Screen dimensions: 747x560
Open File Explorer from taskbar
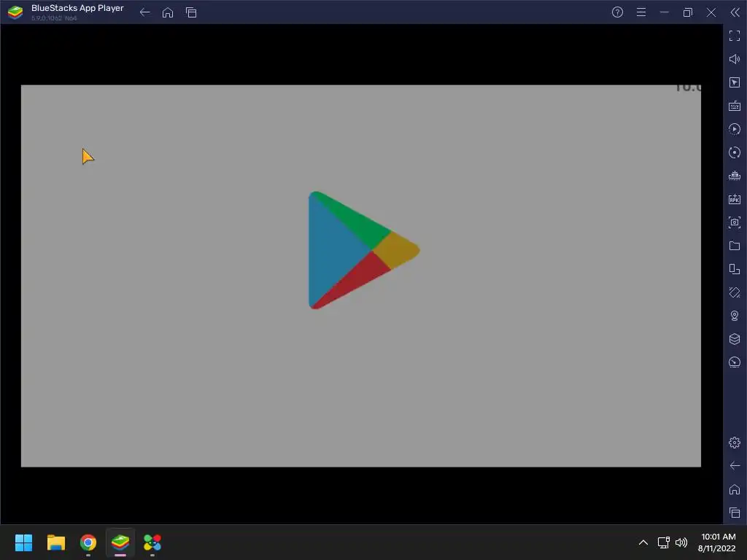pos(55,542)
